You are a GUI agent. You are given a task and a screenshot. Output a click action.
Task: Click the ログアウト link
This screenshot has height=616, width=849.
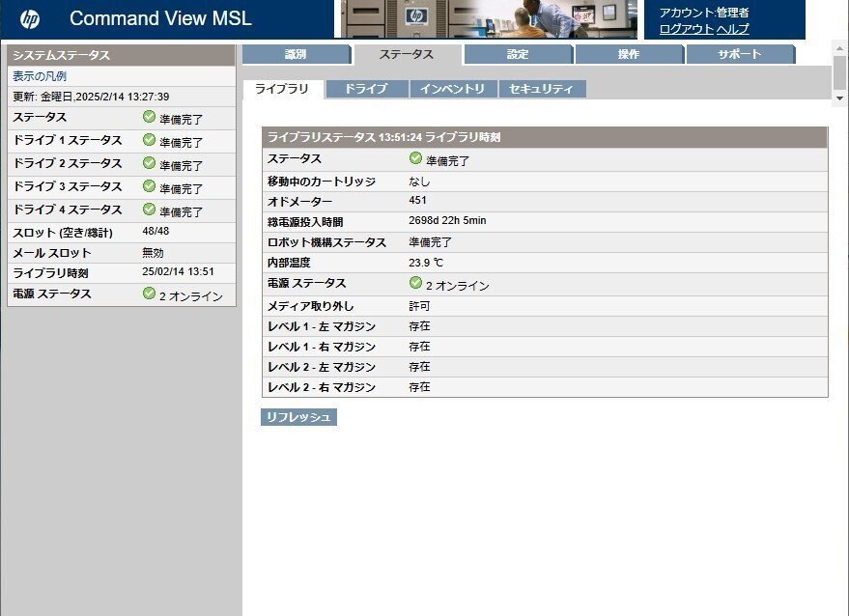[686, 29]
